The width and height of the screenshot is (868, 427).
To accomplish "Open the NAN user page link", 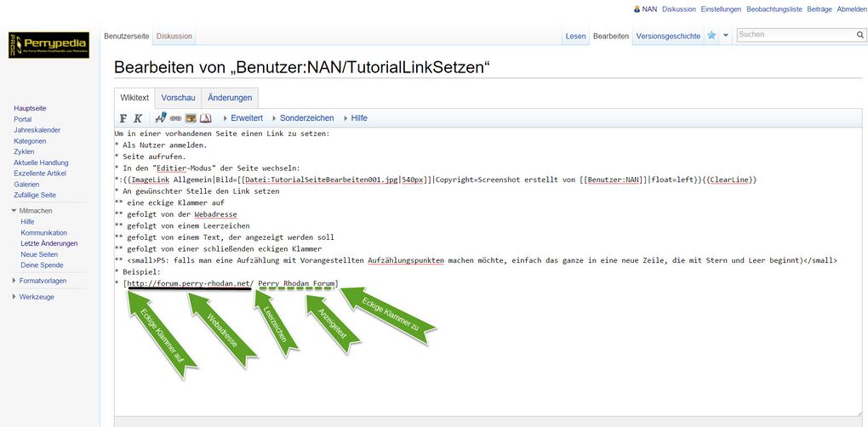I will (649, 9).
